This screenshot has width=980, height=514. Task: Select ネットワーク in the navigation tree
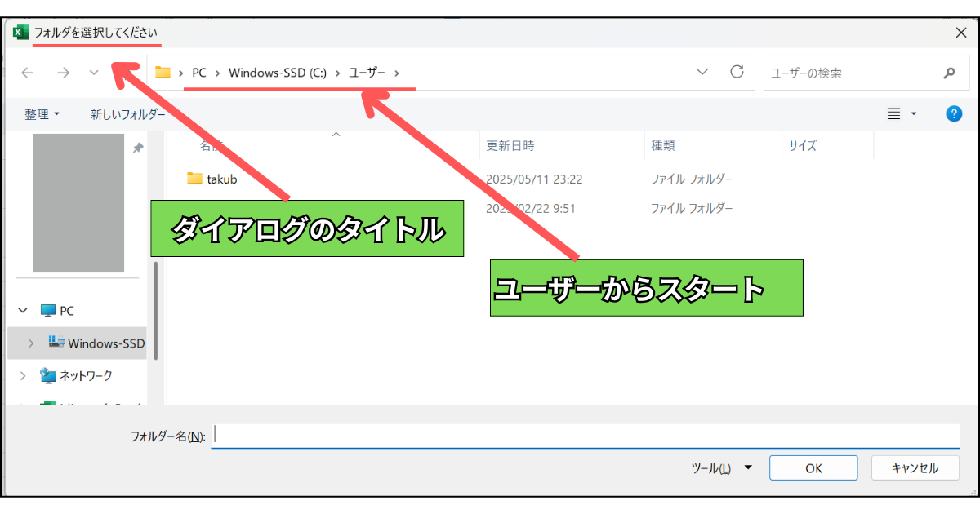86,376
